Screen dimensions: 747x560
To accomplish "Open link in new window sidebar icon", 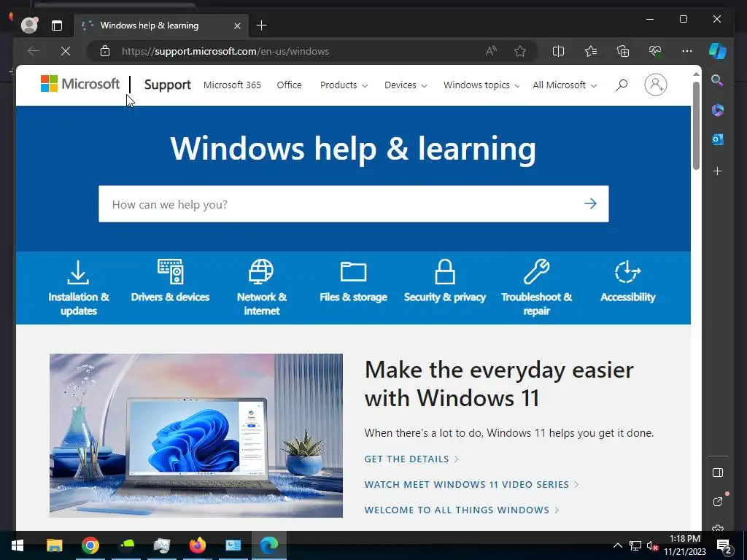I will (718, 502).
